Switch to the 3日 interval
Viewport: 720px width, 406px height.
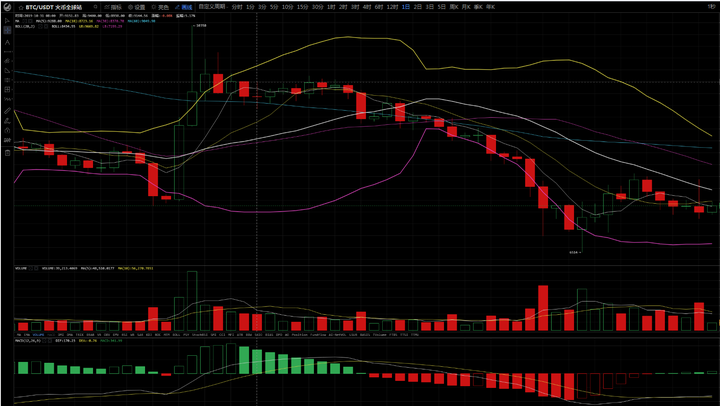click(430, 7)
